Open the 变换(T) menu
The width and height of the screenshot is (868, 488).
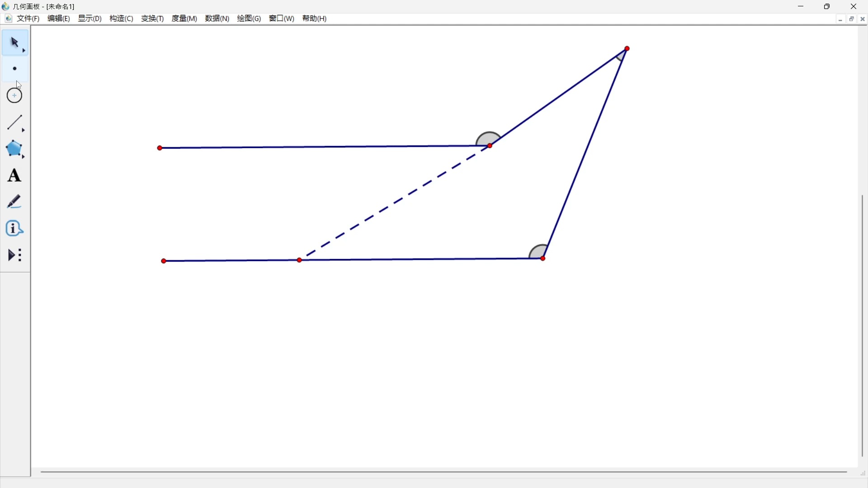coord(152,19)
